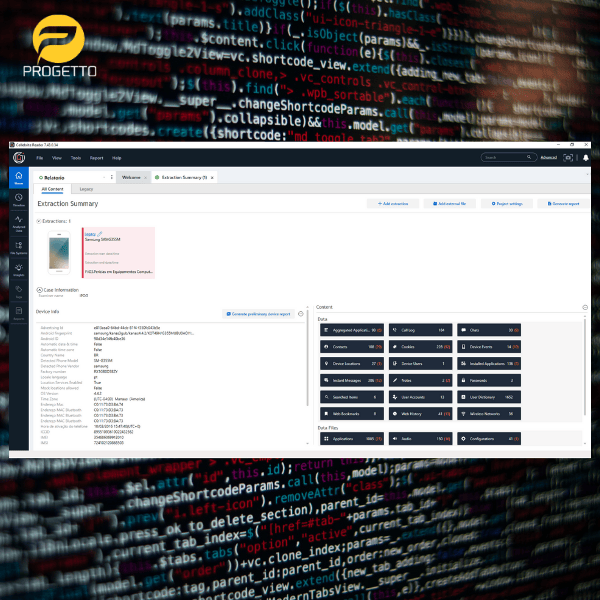Image resolution: width=600 pixels, height=600 pixels.
Task: Click the Search input field
Action: pyautogui.click(x=508, y=157)
